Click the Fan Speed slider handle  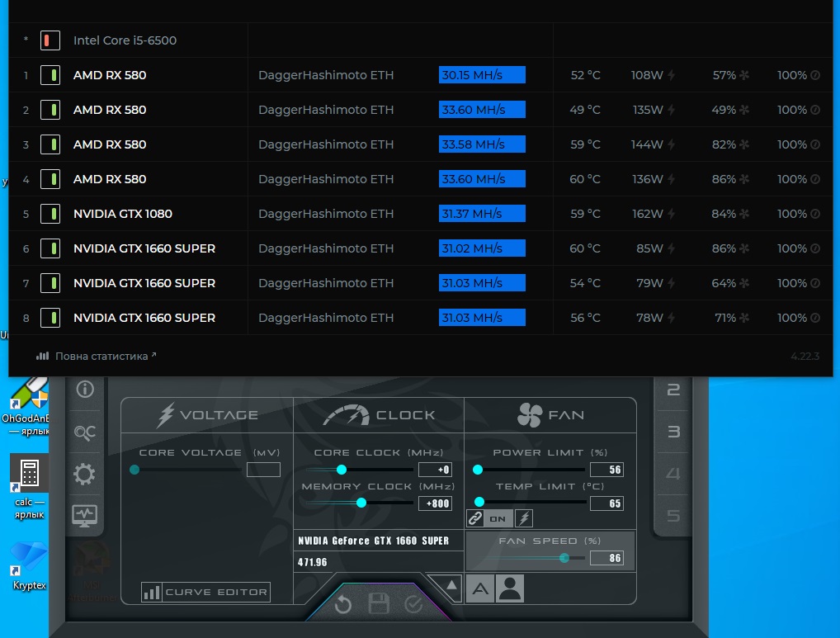coord(564,558)
